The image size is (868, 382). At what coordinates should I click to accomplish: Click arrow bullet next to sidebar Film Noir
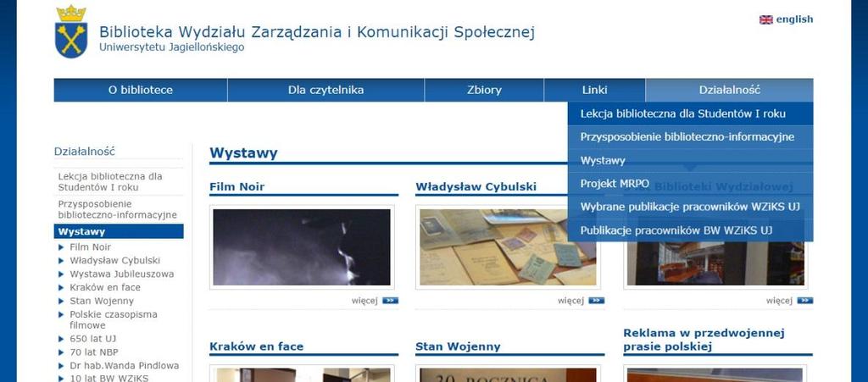pyautogui.click(x=61, y=247)
